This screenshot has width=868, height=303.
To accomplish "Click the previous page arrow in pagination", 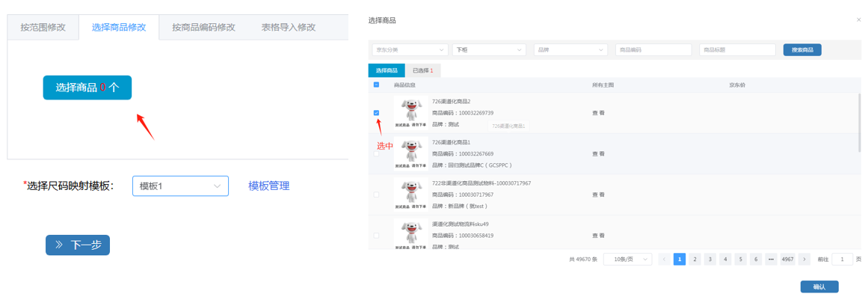I will point(664,260).
